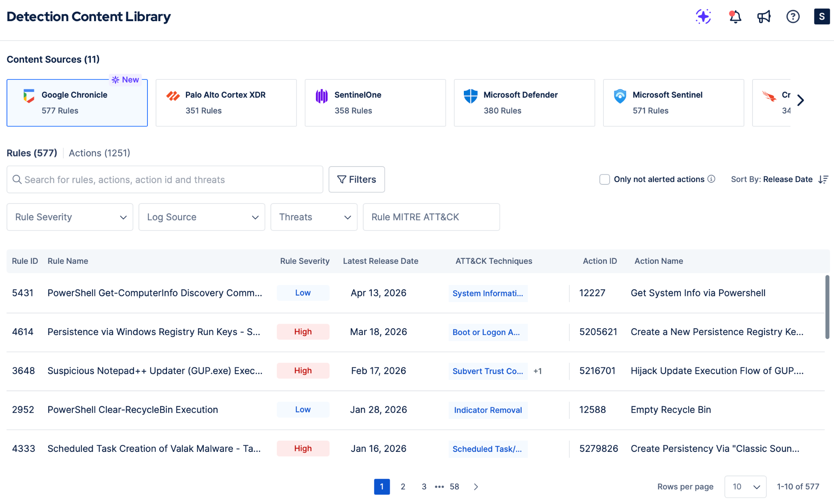Click the Rule MITRE ATT&CK filter field

coord(431,217)
